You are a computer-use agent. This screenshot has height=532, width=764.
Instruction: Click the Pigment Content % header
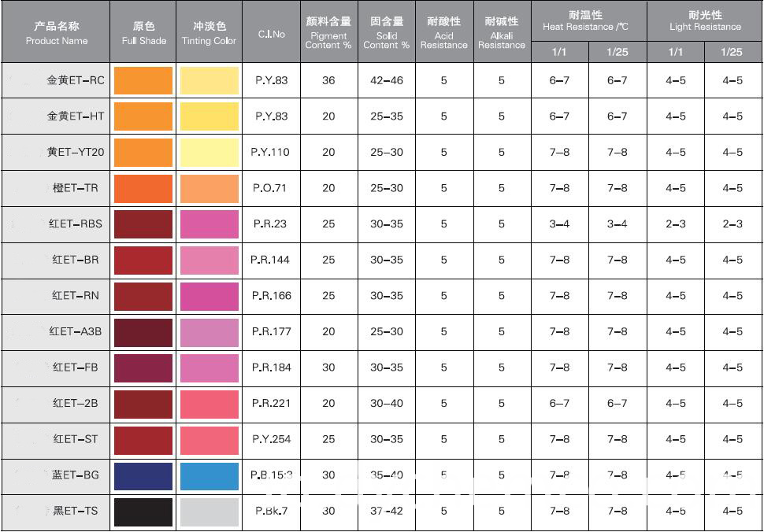click(328, 32)
